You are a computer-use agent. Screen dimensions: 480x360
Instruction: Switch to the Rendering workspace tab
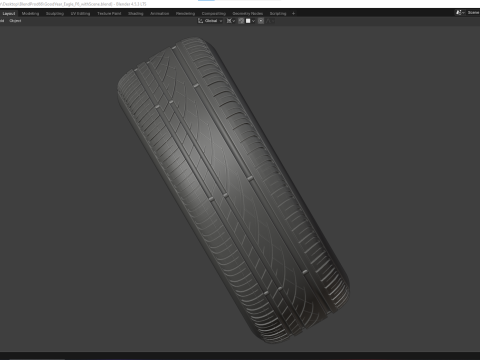[x=185, y=14]
